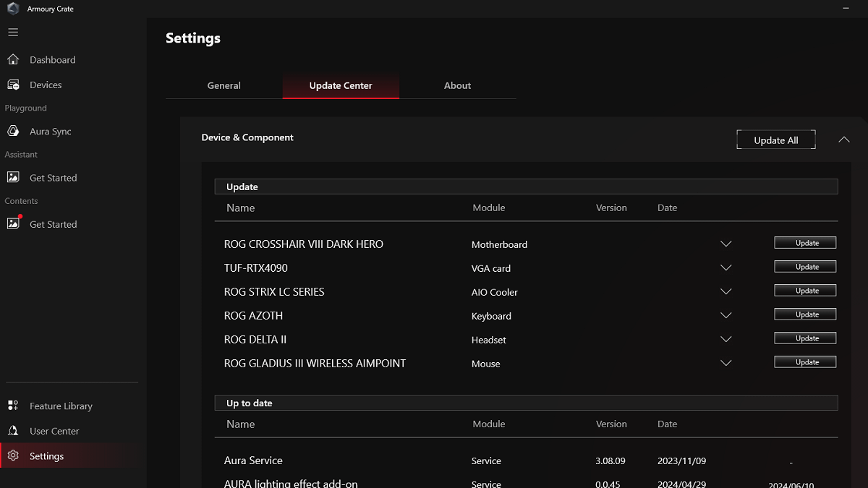Update the ROG STRIX LC SERIES cooler
This screenshot has width=868, height=488.
(x=805, y=291)
